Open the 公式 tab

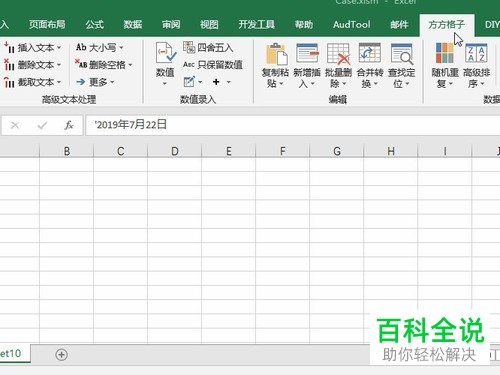(x=94, y=25)
